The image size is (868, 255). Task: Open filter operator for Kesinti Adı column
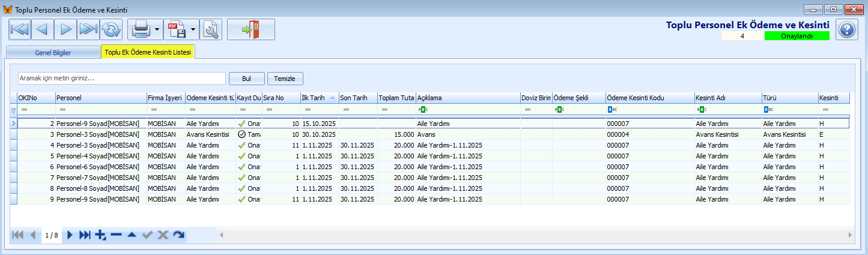(x=702, y=110)
